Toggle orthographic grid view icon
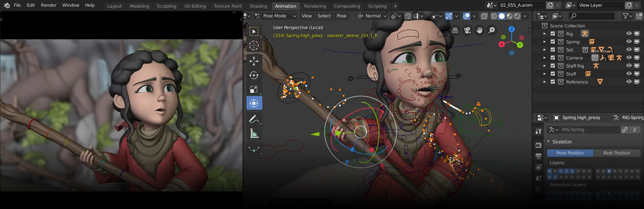The image size is (644, 209). coord(455,30)
